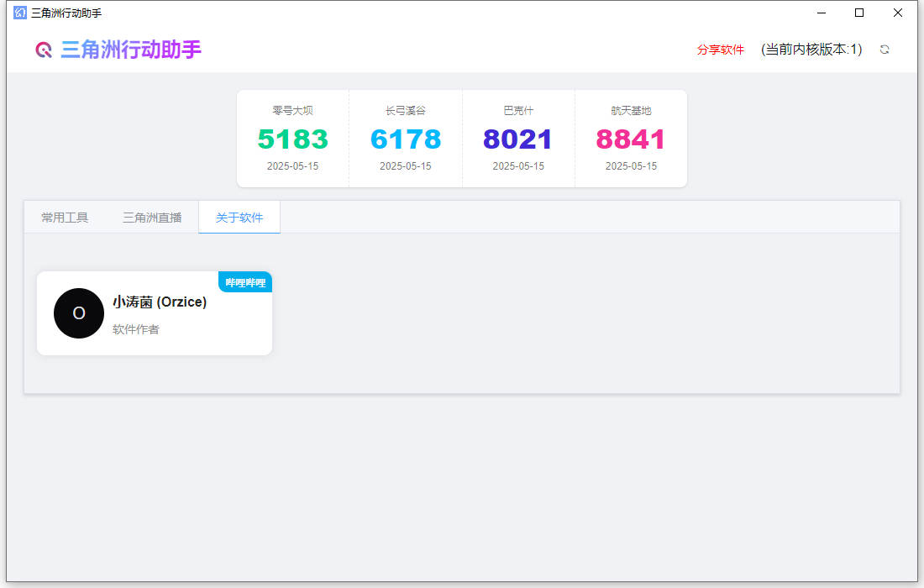Image resolution: width=924 pixels, height=588 pixels.
Task: Click the date under 5183
Action: 293,166
